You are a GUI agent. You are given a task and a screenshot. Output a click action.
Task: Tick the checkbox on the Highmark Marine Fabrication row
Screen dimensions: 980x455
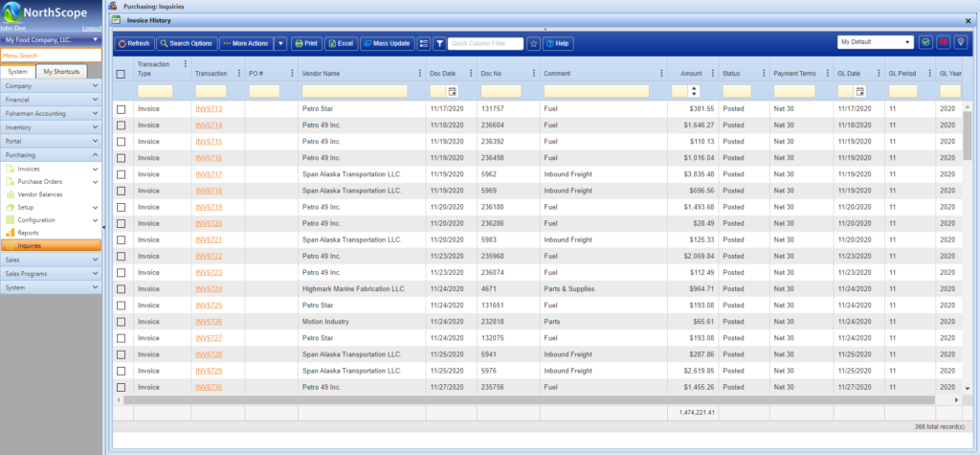tap(121, 288)
